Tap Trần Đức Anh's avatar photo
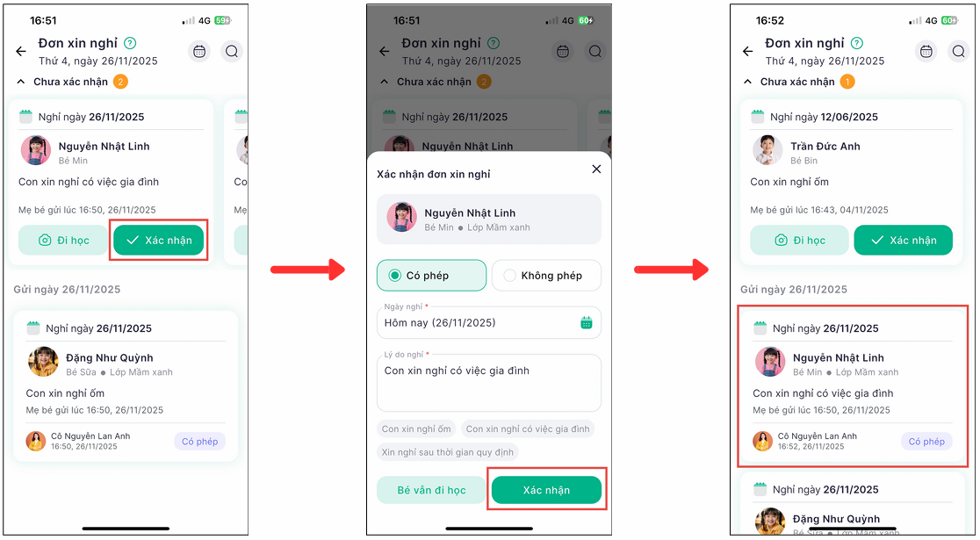Viewport: 980px width, 540px height. [x=767, y=151]
